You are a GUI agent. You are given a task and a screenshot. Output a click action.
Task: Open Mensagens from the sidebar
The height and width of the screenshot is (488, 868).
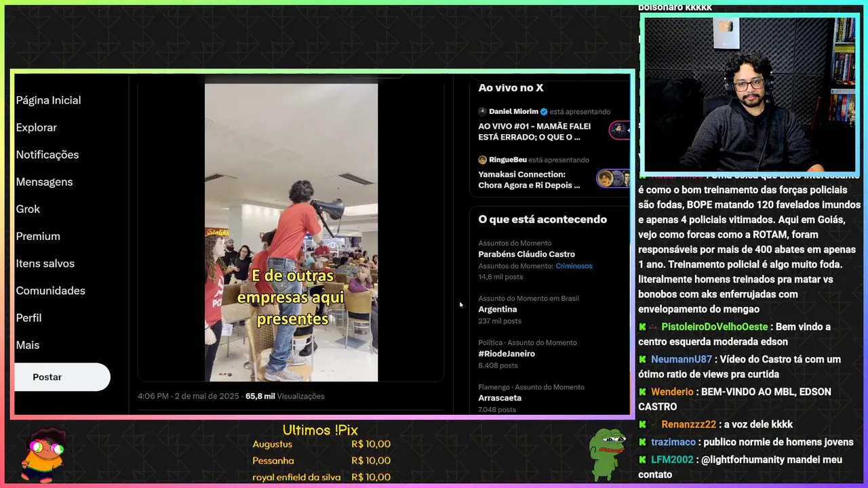pyautogui.click(x=44, y=182)
